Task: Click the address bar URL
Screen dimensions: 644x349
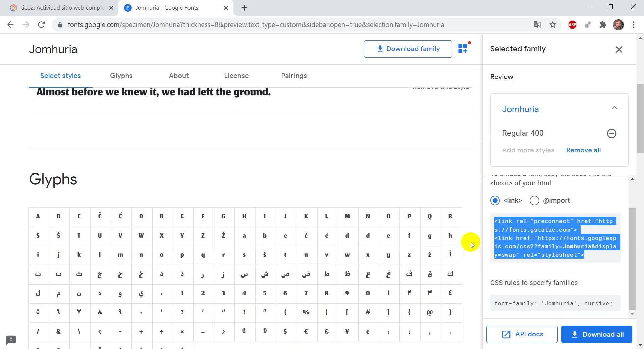Action: [x=256, y=24]
